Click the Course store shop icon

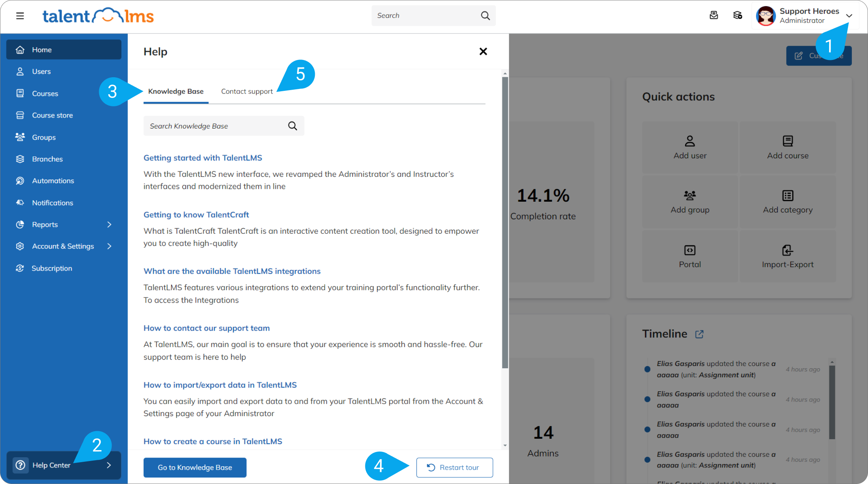pos(20,115)
